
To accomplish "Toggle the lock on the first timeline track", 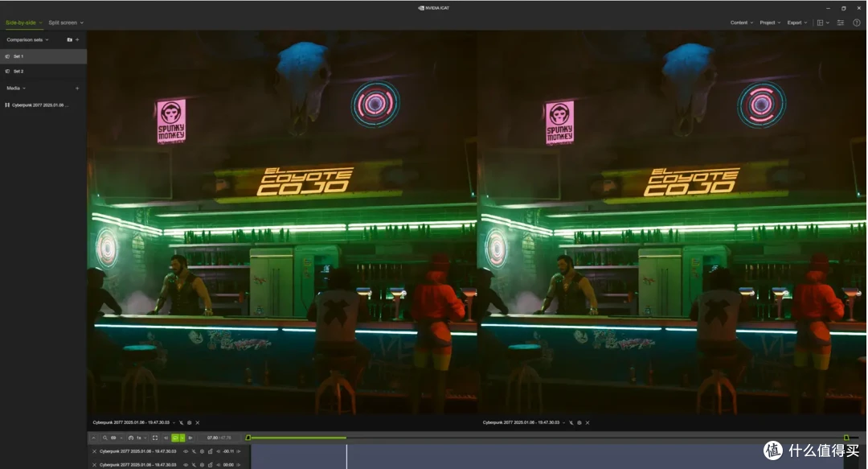I will pyautogui.click(x=211, y=452).
